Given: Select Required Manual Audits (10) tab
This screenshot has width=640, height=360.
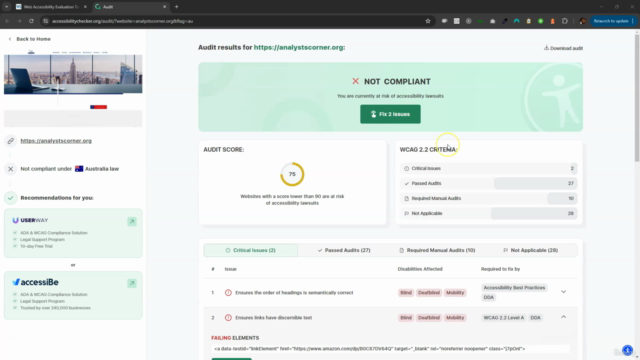Looking at the screenshot, I should [437, 250].
